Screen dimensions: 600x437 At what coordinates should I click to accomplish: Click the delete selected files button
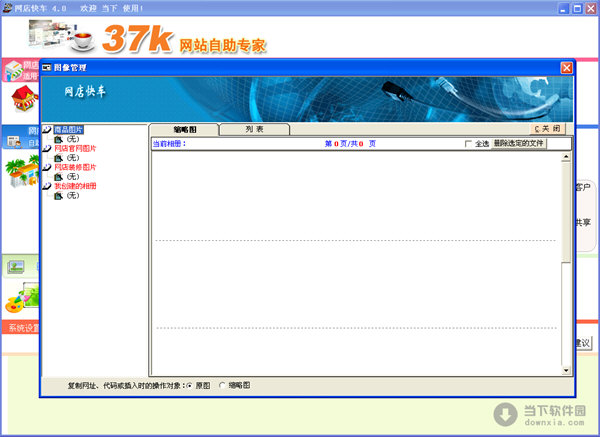518,143
